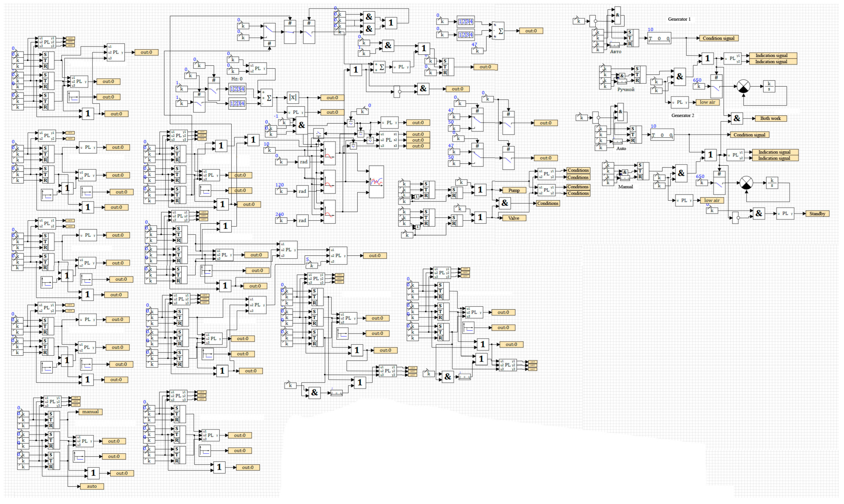Select the manual output label
844x504 pixels.
90,412
